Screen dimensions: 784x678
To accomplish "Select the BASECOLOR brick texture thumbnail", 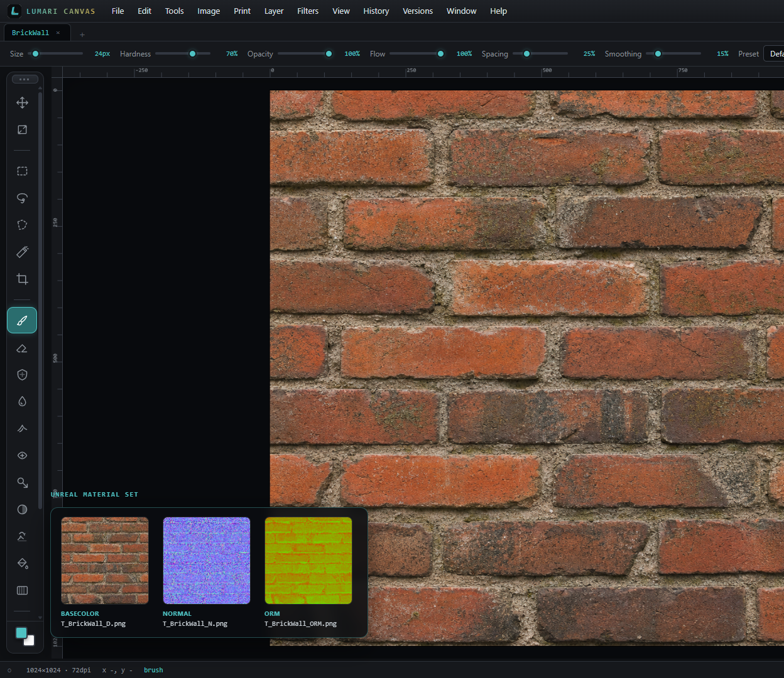I will click(105, 561).
